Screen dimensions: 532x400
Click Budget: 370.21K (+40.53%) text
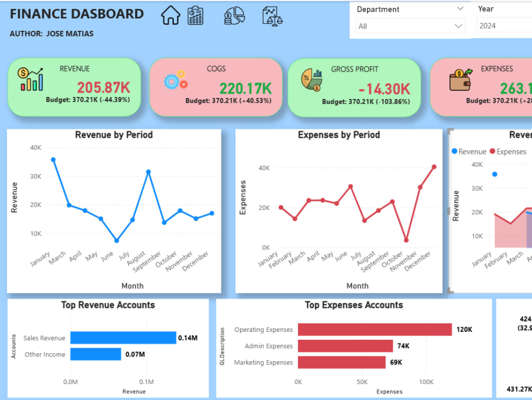point(228,101)
